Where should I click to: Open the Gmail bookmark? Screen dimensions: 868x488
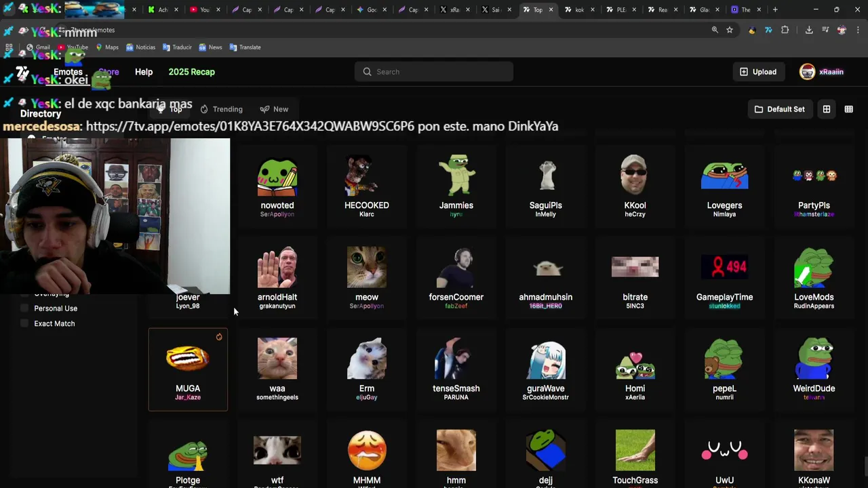coord(38,47)
